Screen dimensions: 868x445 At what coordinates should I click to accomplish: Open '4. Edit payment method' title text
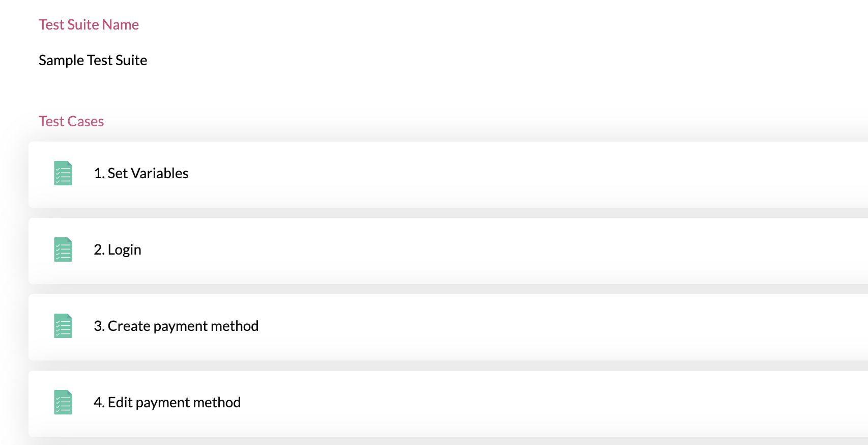click(167, 402)
